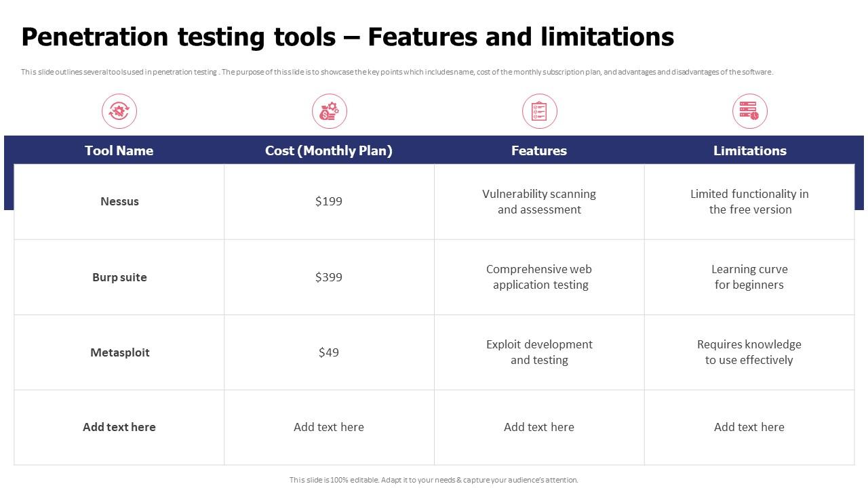
Task: Select the $399 price cell
Action: [x=329, y=277]
